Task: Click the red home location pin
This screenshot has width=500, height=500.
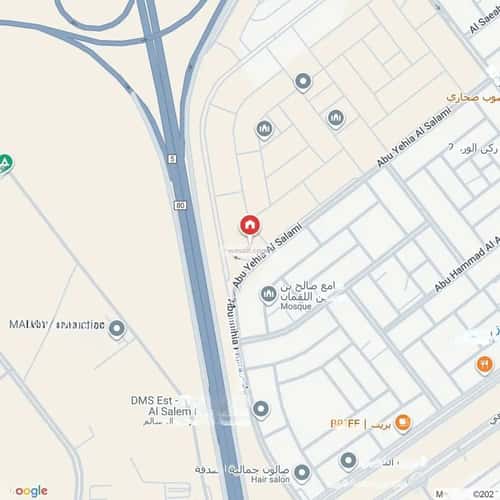Action: point(250,226)
